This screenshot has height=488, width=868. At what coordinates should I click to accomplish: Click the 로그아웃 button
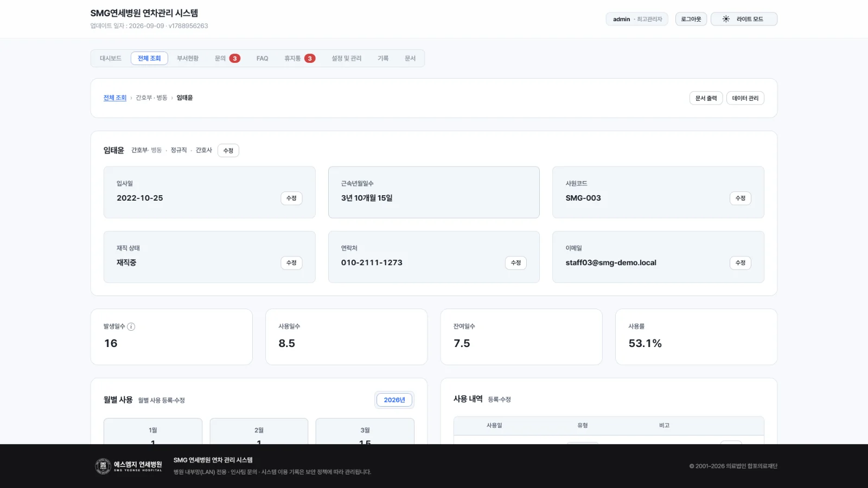pyautogui.click(x=691, y=19)
